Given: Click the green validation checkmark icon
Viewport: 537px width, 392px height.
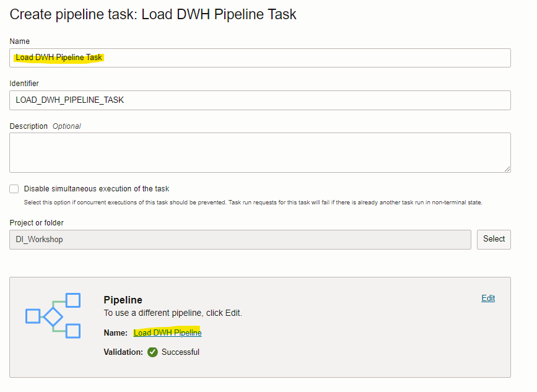Looking at the screenshot, I should pyautogui.click(x=152, y=352).
